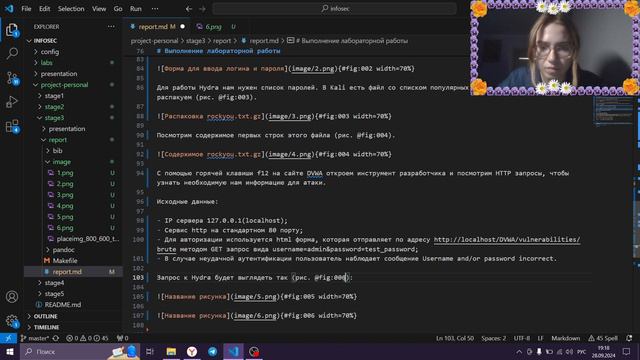Open the overflow menu ellipsis in menu bar
Screen dimensions: 640x360
155,9
